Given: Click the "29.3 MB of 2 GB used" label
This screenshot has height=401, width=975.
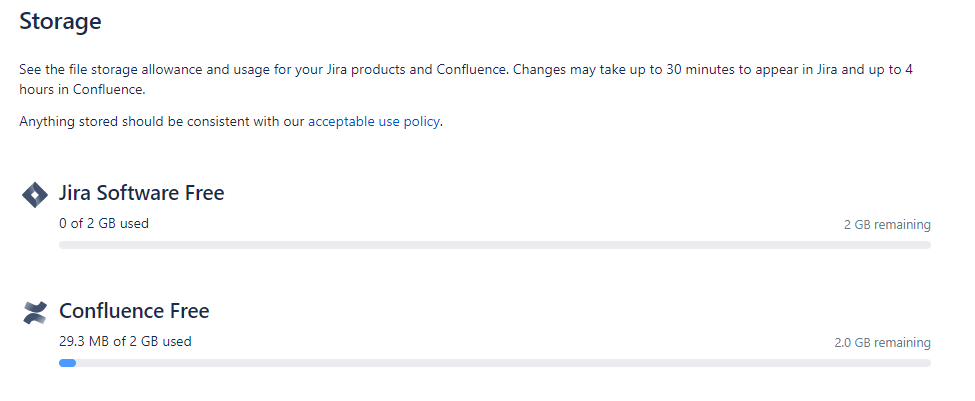Looking at the screenshot, I should tap(125, 341).
